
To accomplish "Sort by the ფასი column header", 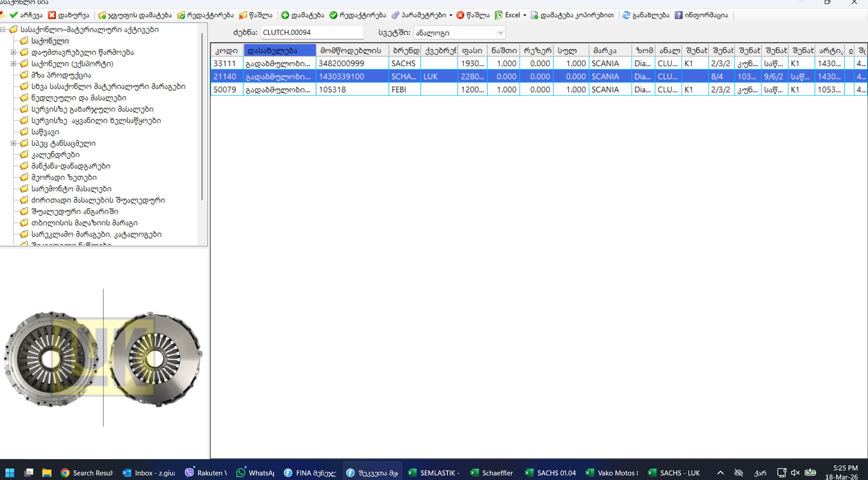I will coord(472,51).
